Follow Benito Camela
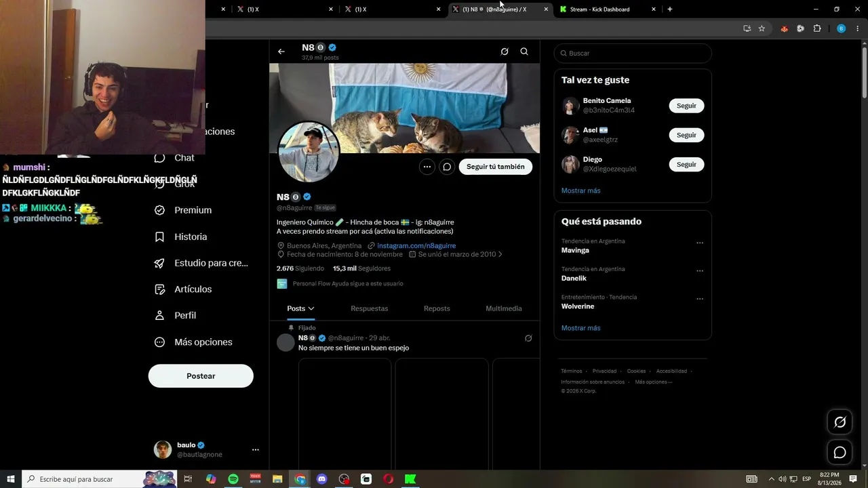The image size is (868, 488). 686,106
